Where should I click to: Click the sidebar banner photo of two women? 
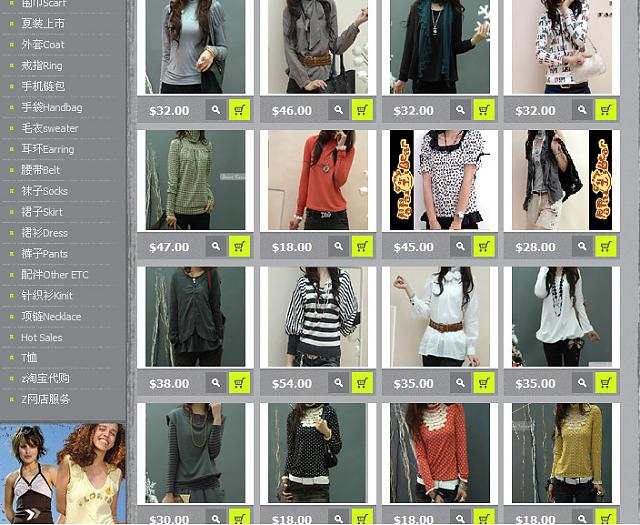pyautogui.click(x=63, y=473)
